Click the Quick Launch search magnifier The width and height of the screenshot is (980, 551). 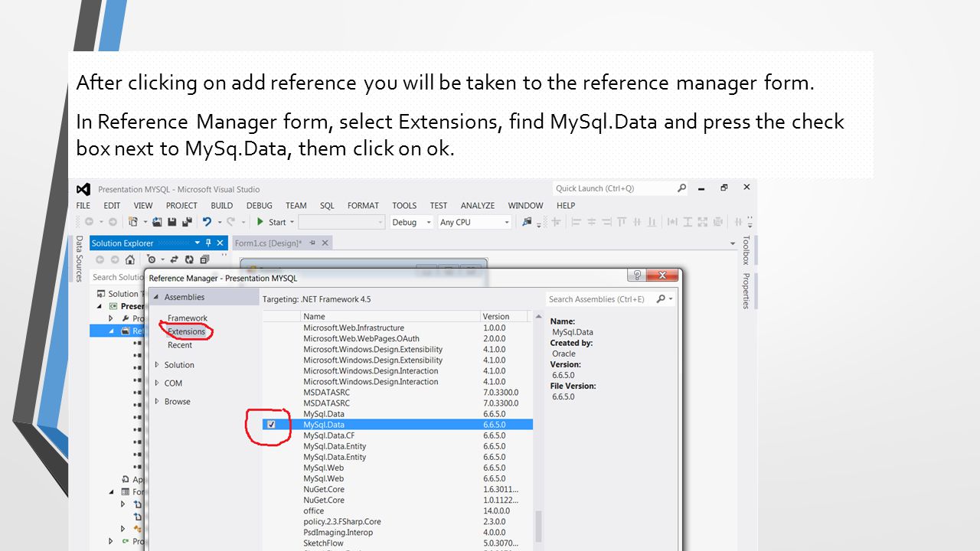pos(681,188)
